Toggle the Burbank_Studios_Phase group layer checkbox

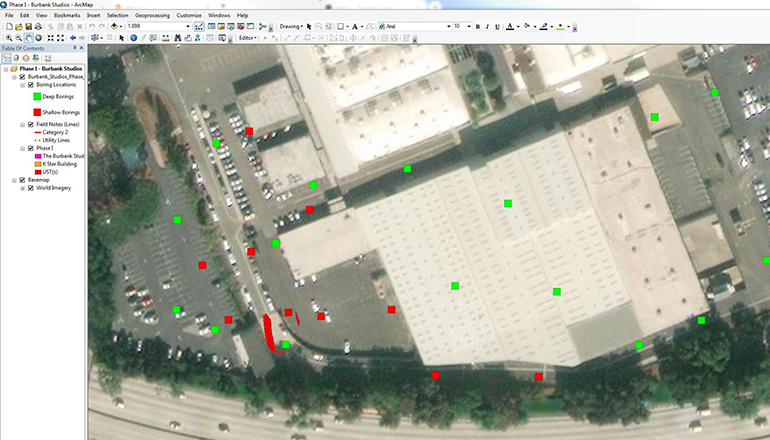[22, 77]
